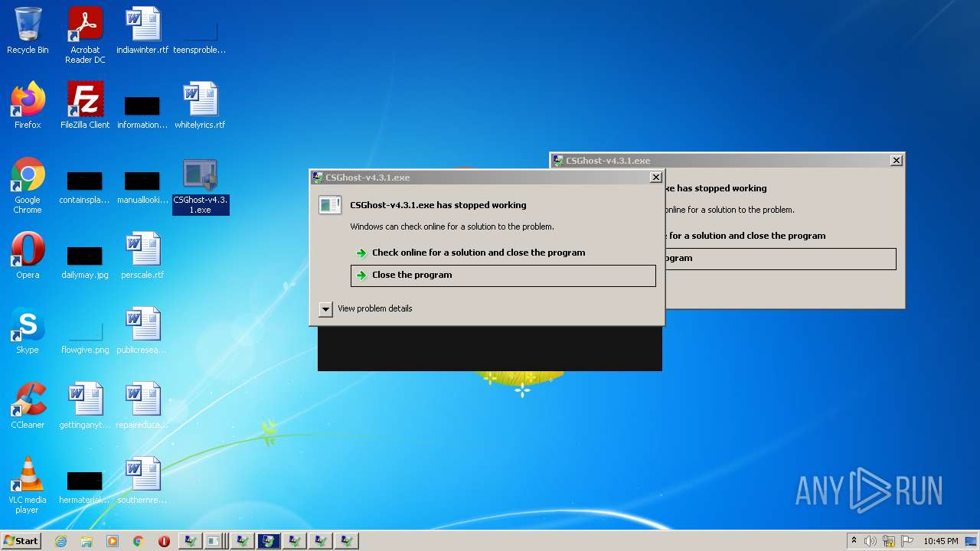Open Google Chrome desktop shortcut
980x551 pixels.
pos(28,186)
